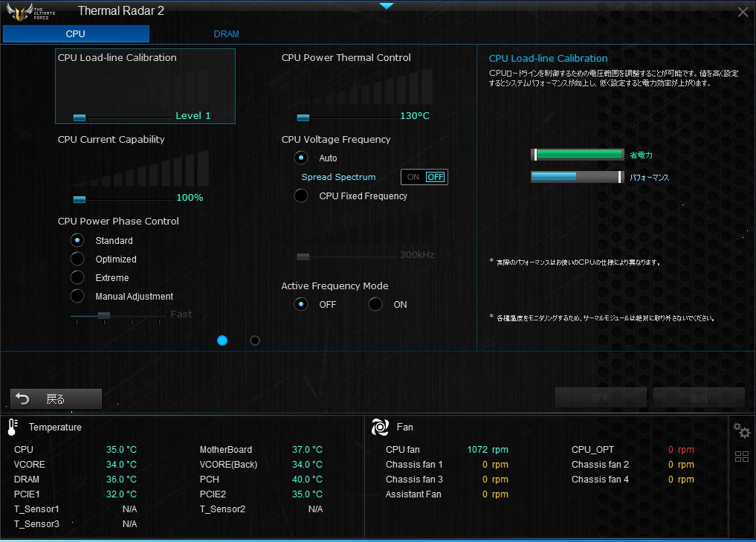Click the TUF Ultimate Force logo

click(30, 12)
